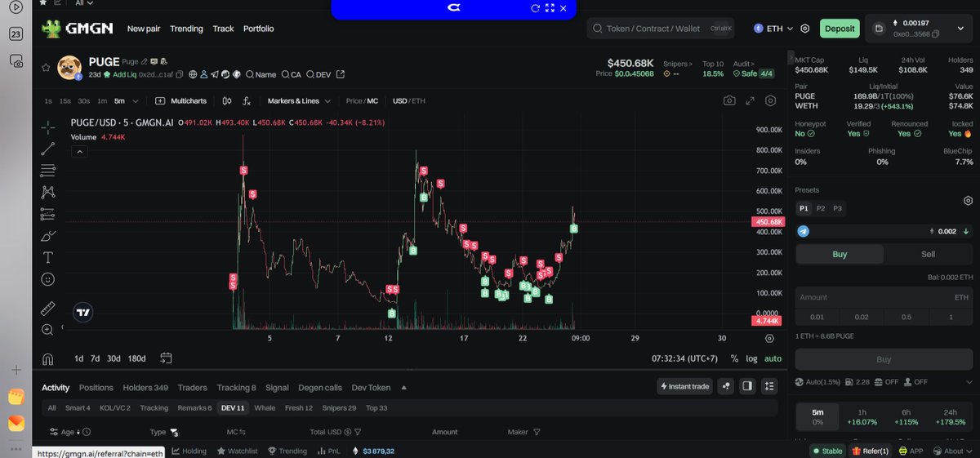Expand the timeframe dropdown next to 5m
The image size is (980, 458).
tap(136, 101)
